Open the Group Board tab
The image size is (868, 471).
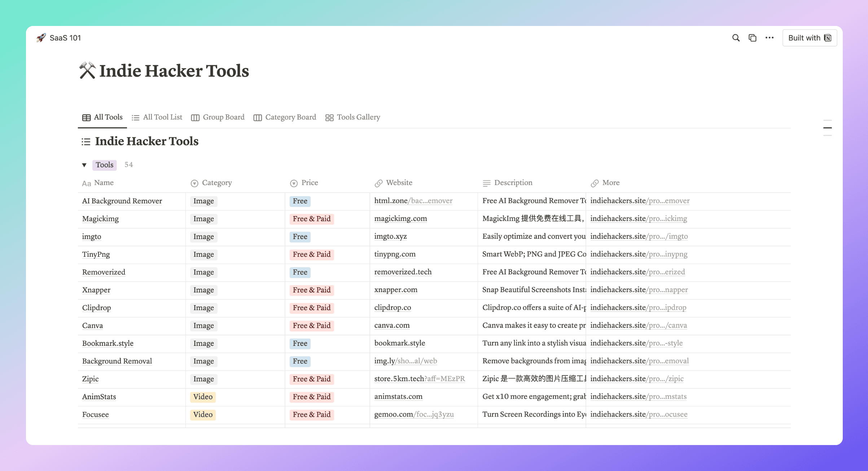point(218,117)
